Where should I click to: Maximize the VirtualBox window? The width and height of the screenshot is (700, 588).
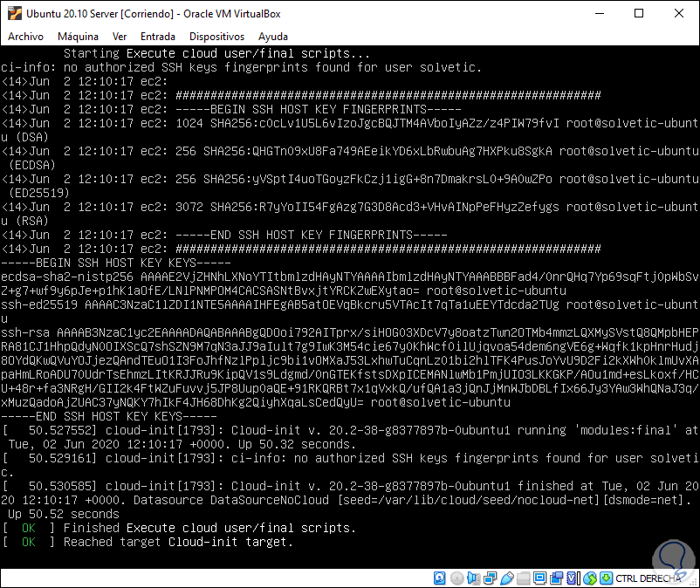(x=639, y=13)
